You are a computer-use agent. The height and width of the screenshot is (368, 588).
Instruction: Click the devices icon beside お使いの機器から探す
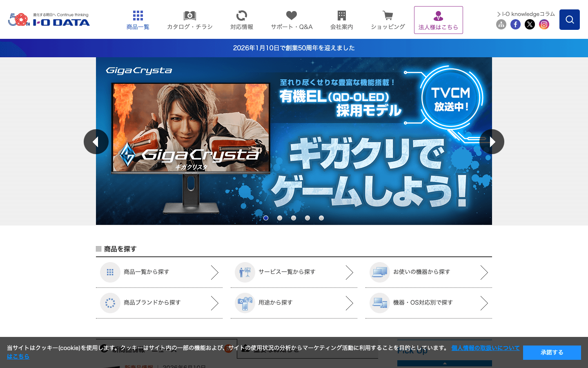point(380,272)
